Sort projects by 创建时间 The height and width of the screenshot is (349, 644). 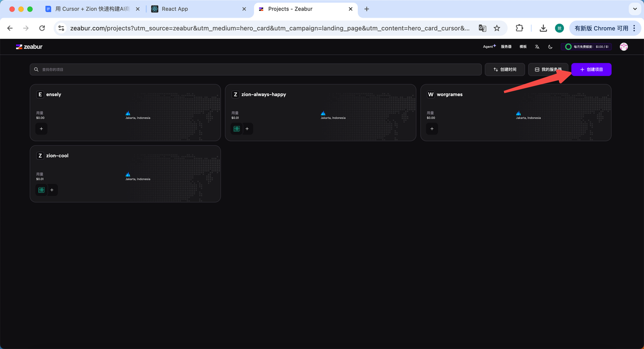point(505,69)
